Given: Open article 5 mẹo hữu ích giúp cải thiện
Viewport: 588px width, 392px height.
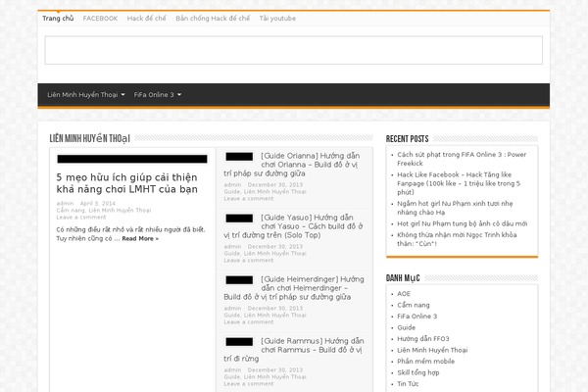Looking at the screenshot, I should click(x=126, y=183).
